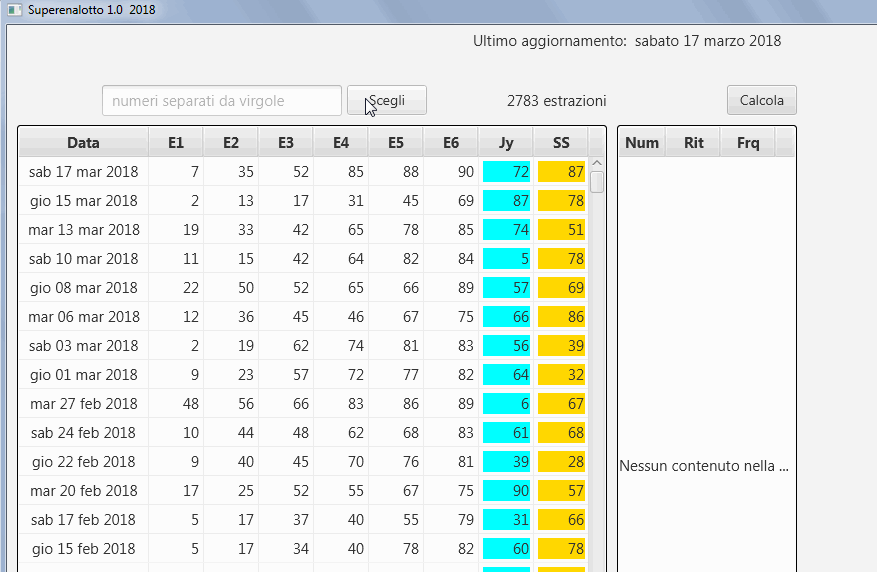Click cyan Jy cell 60 of 15 feb

point(506,549)
